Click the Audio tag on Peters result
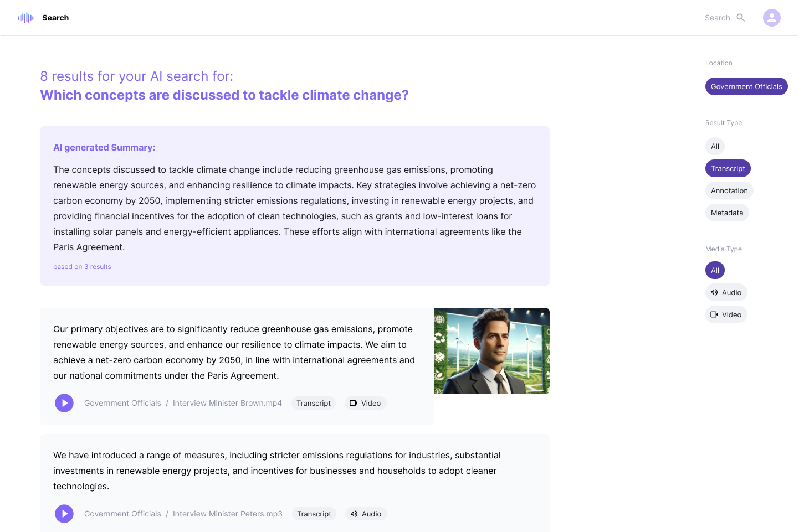This screenshot has width=799, height=532. pyautogui.click(x=366, y=514)
